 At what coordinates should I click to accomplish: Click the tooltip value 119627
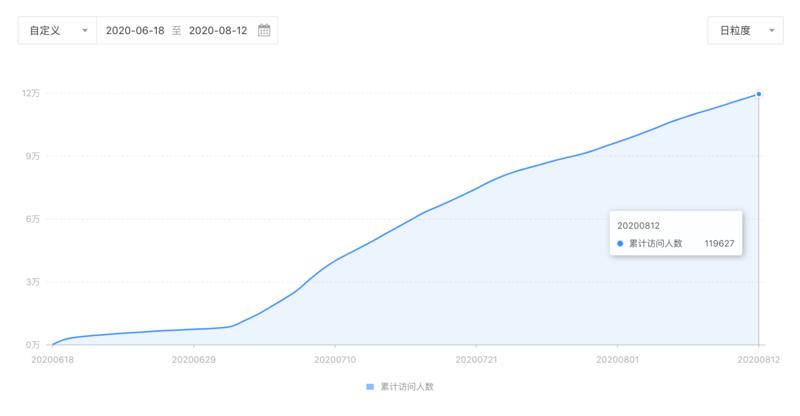tap(719, 243)
